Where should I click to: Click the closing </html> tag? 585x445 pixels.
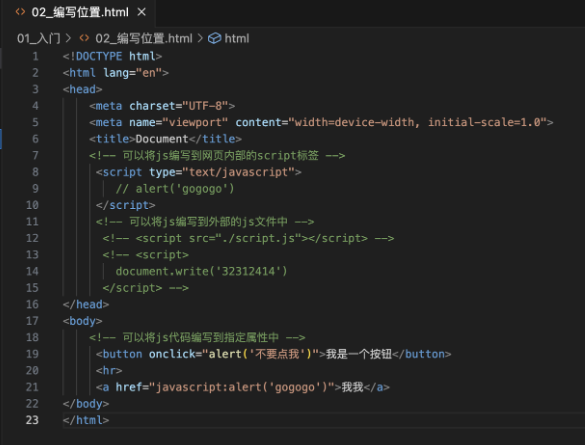[86, 420]
